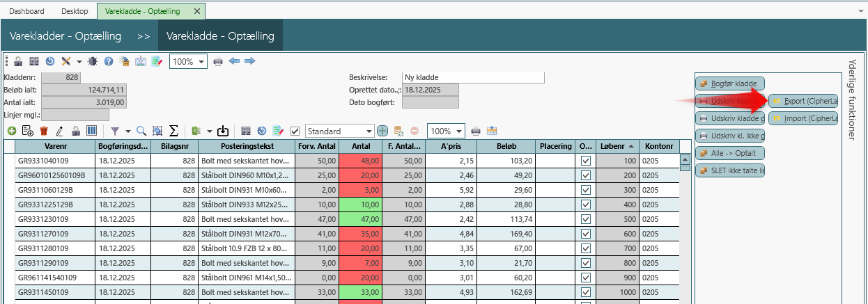Click the blue question mark help icon
868x304 pixels.
point(109,61)
